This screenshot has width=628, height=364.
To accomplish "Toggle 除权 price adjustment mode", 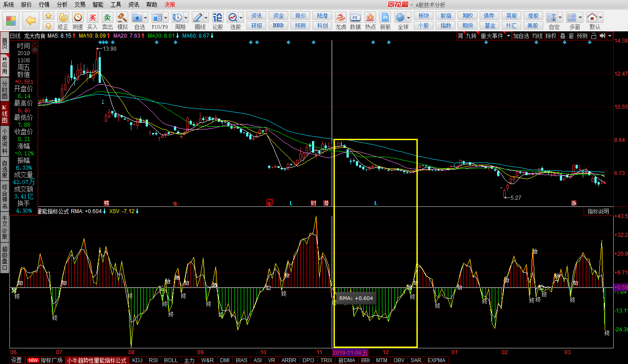I will coord(551,36).
